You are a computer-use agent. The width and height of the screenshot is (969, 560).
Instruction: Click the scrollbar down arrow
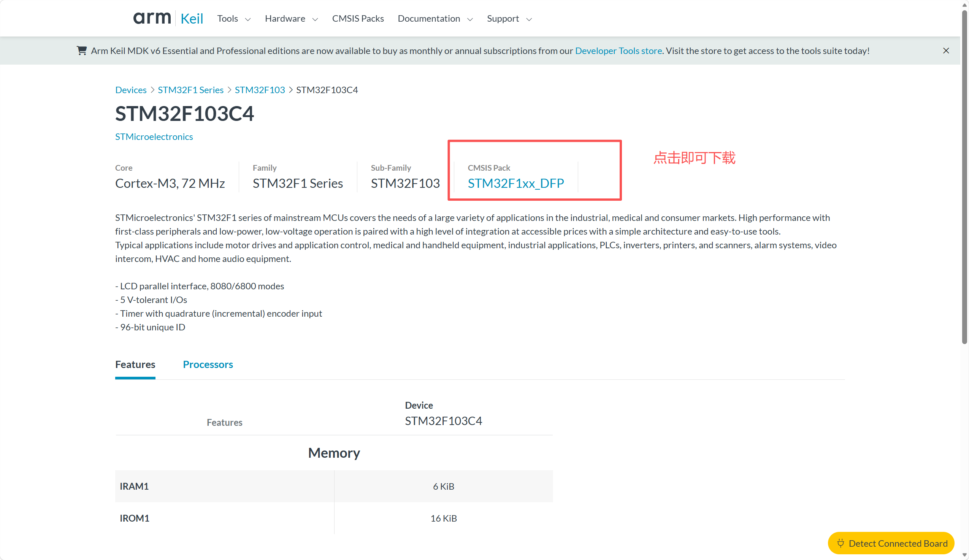[964, 555]
